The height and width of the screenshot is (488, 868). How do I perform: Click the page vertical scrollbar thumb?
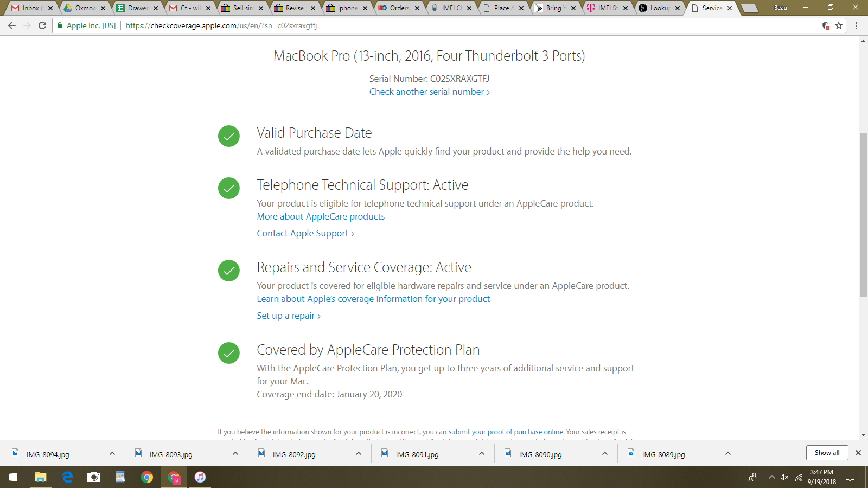(x=863, y=215)
